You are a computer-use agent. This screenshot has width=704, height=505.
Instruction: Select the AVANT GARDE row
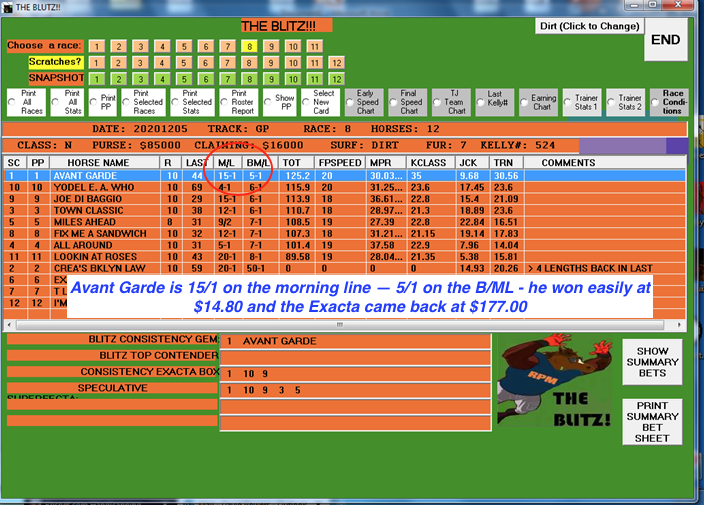(345, 176)
